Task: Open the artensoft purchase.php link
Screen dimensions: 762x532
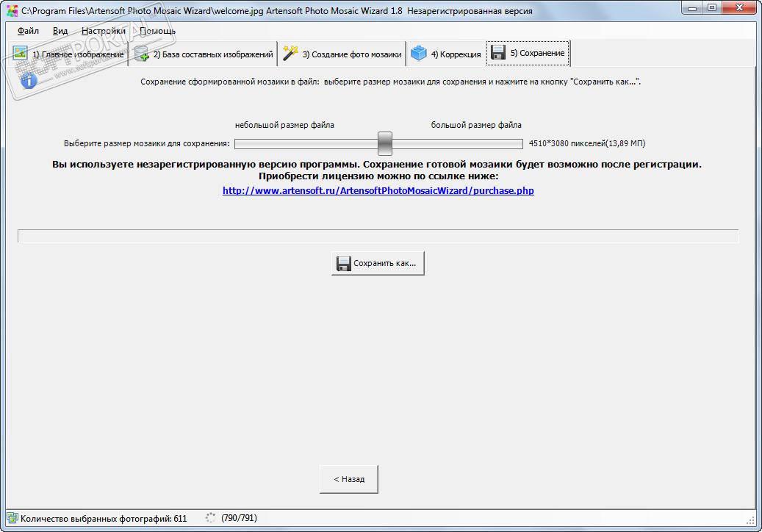Action: (378, 190)
